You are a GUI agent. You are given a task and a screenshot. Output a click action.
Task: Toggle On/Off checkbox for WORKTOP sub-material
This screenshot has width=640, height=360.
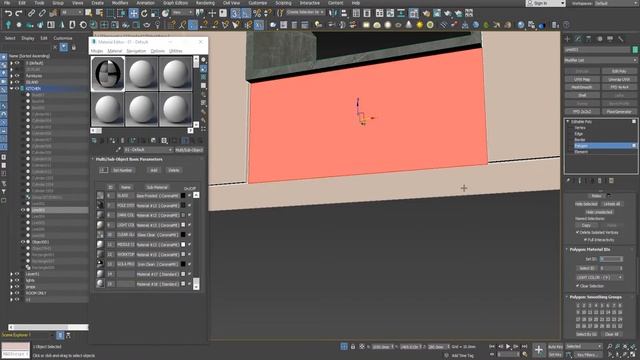pos(189,254)
